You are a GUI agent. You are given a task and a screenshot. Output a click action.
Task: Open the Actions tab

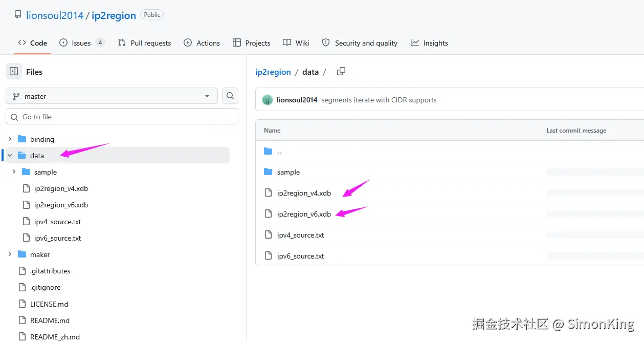202,43
